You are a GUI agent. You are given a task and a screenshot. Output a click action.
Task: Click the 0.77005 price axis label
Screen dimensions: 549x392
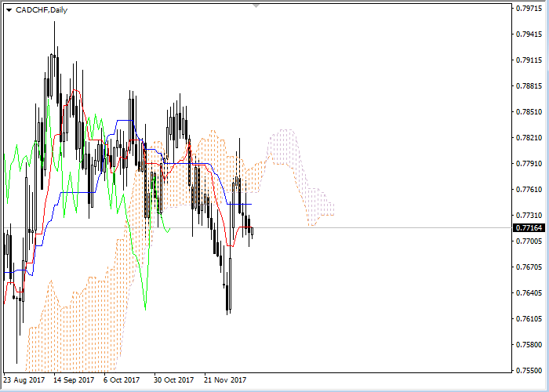click(x=529, y=241)
